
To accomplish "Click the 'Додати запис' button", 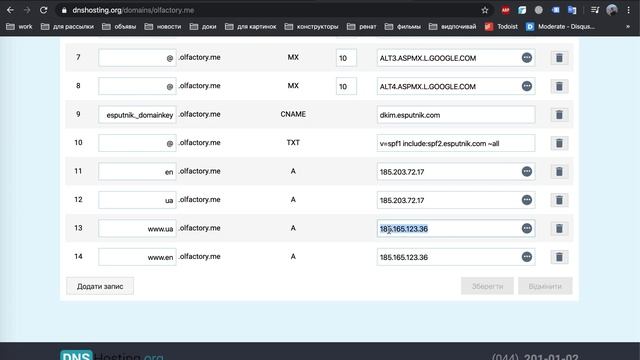I will pos(100,286).
